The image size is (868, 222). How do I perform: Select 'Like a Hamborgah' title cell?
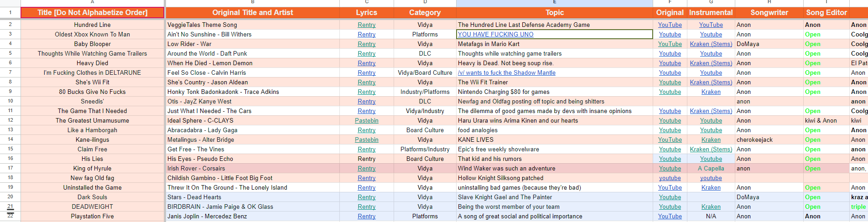[92, 130]
